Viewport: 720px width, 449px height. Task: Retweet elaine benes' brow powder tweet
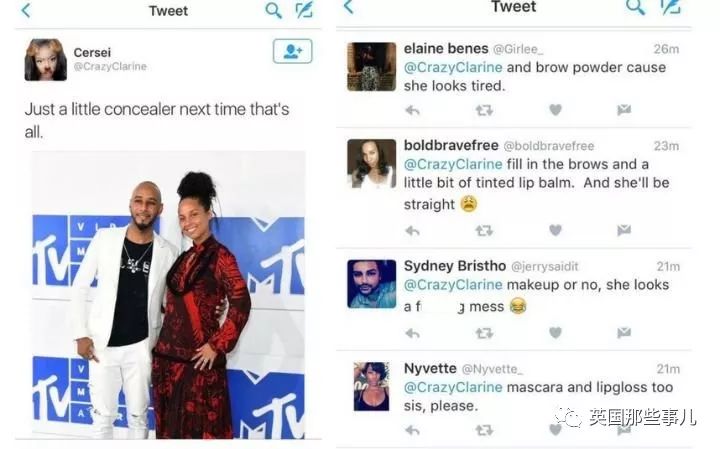tap(484, 110)
